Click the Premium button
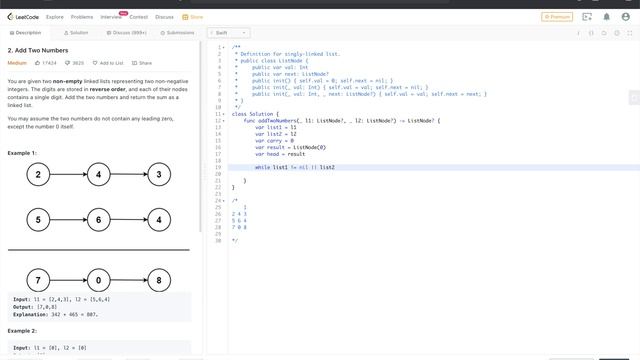The image size is (640, 360). point(557,17)
